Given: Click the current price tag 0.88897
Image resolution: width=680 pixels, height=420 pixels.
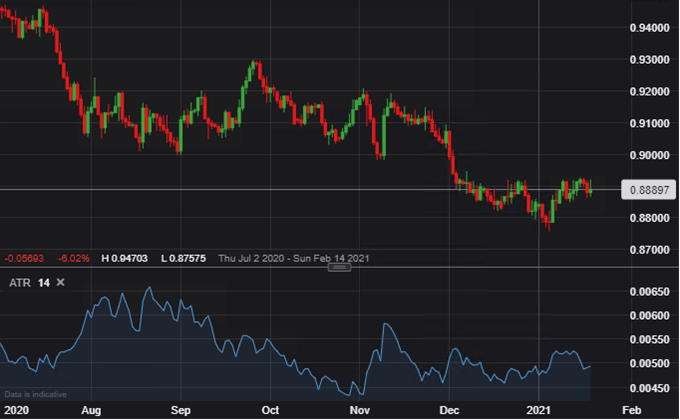Looking at the screenshot, I should (x=647, y=189).
